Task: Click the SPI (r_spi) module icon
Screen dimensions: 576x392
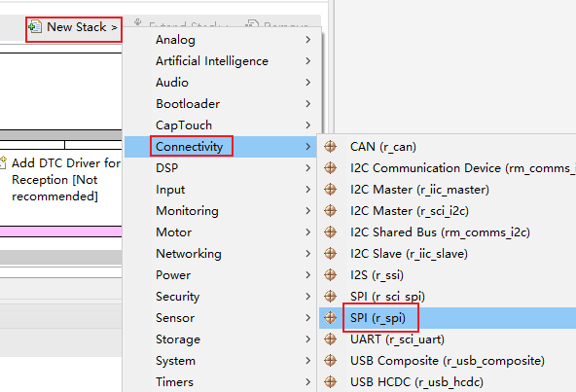Action: tap(330, 318)
